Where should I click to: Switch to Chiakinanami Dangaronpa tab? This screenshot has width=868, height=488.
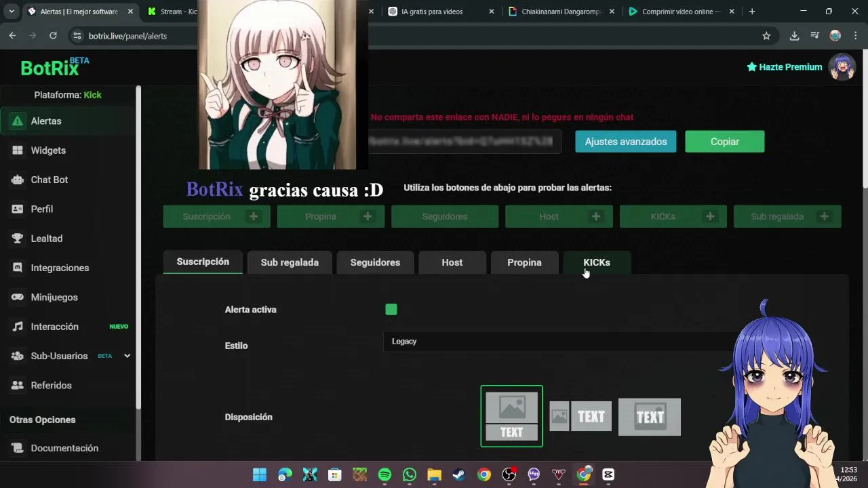coord(561,12)
